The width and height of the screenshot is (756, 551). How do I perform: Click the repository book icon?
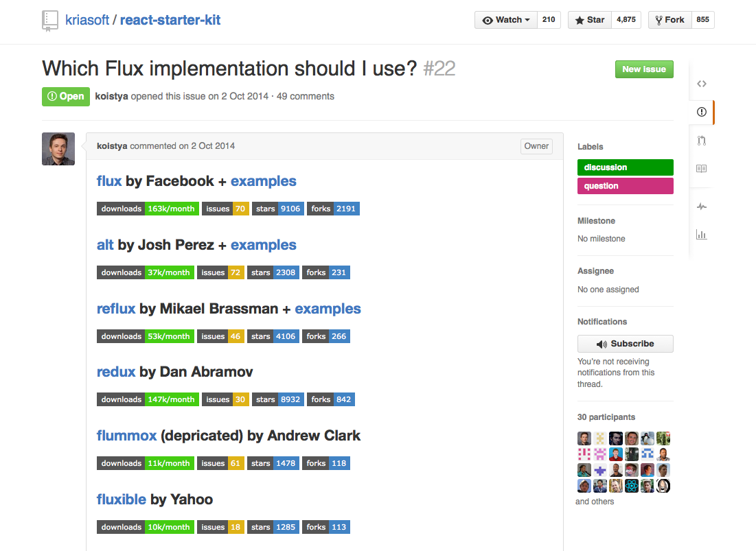49,21
